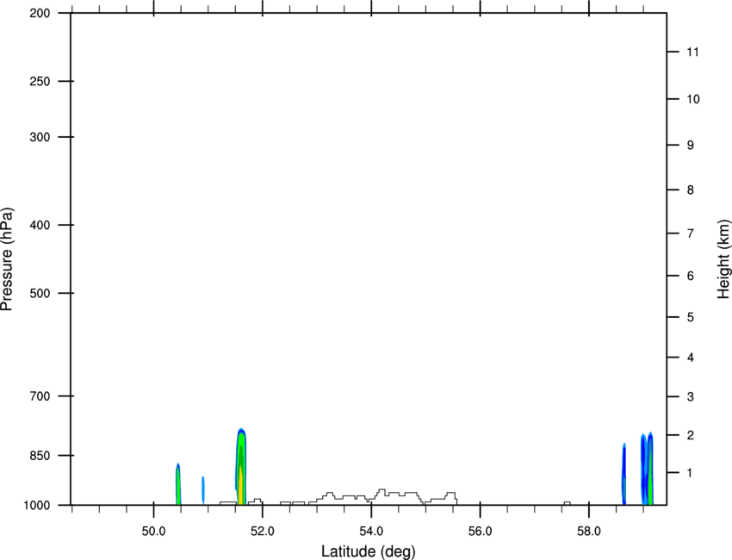Screen dimensions: 732x560
Task: Select the 200 hPa tick label
Action: (40, 13)
